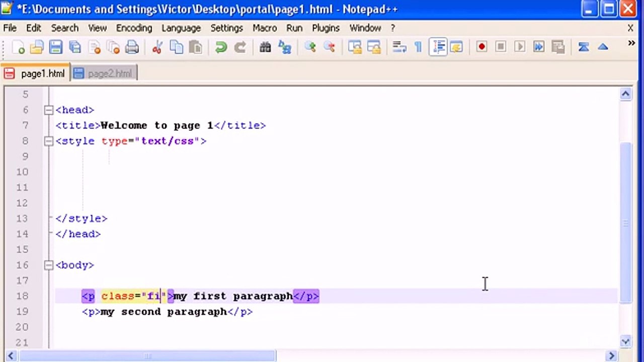644x362 pixels.
Task: Create a new document with the New icon
Action: pyautogui.click(x=18, y=47)
